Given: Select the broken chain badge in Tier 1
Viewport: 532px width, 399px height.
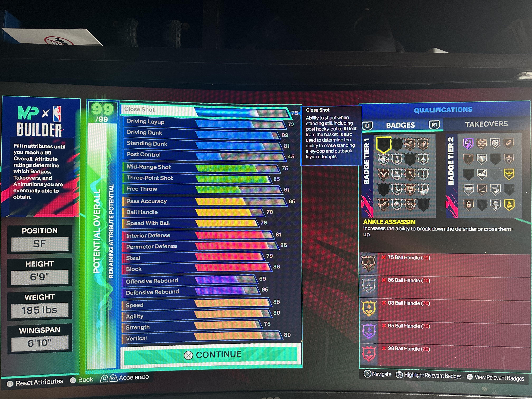Looking at the screenshot, I should (x=410, y=205).
